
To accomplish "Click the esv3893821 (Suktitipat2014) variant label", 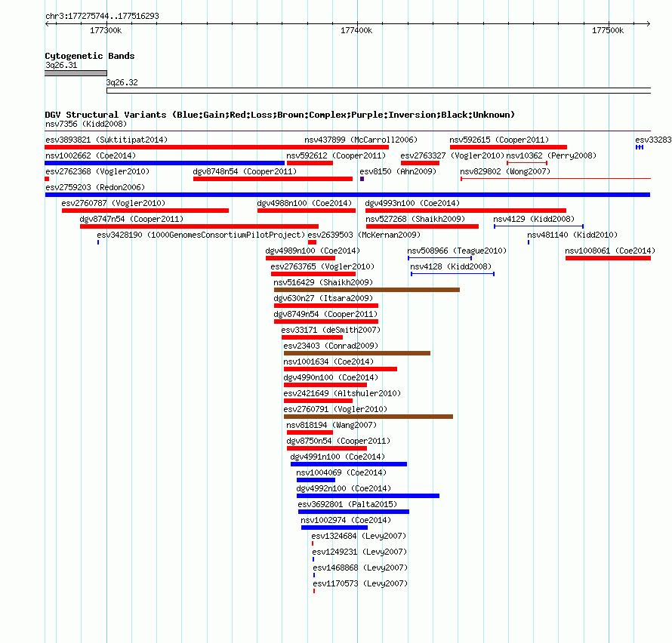I will [106, 140].
